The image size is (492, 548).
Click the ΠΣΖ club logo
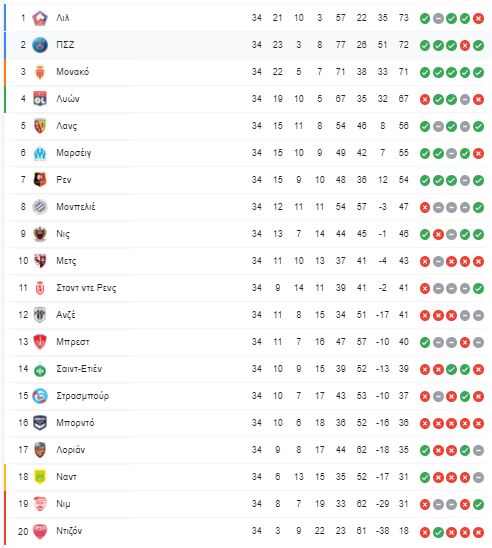click(x=40, y=45)
